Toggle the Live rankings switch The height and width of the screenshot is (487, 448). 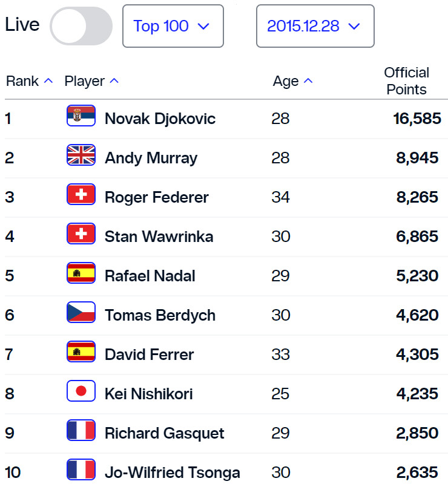pyautogui.click(x=81, y=26)
